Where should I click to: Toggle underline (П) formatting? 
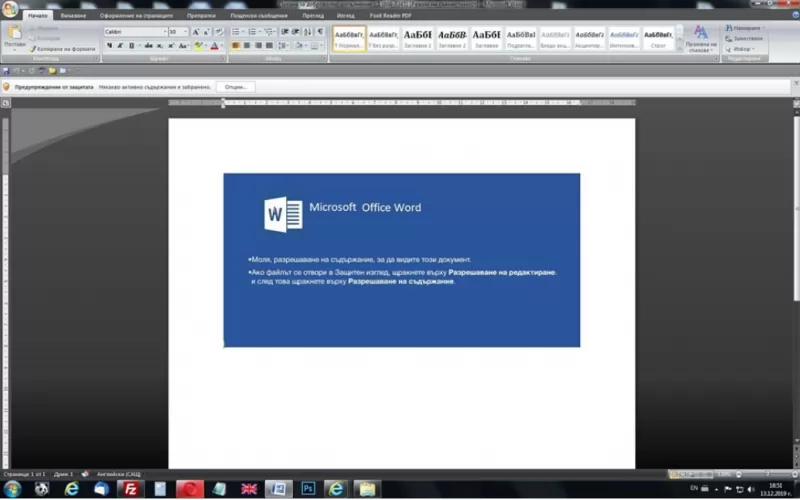click(x=132, y=46)
